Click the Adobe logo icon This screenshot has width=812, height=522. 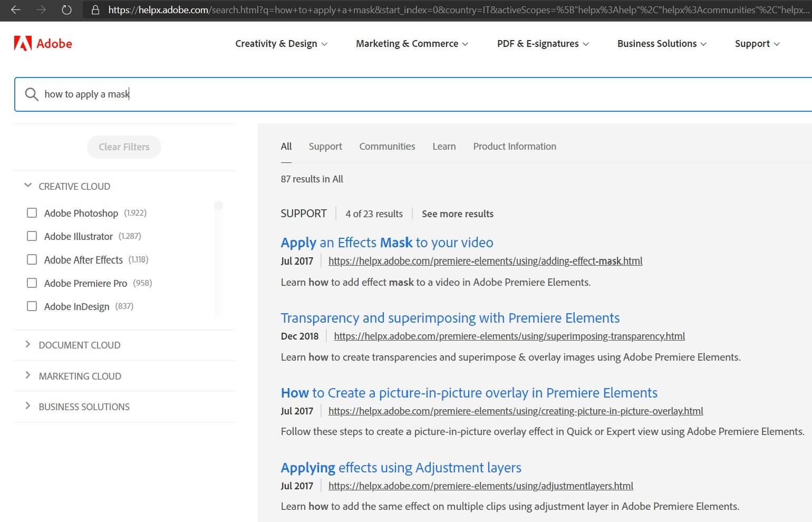pyautogui.click(x=23, y=43)
